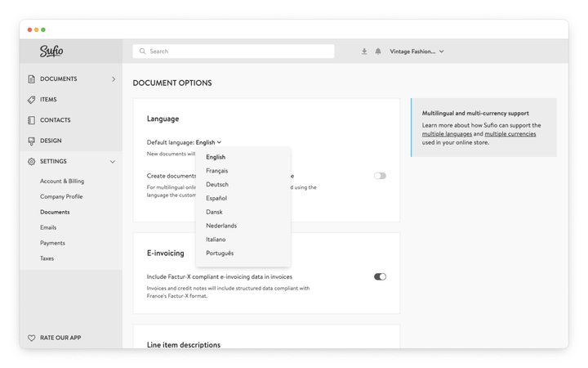This screenshot has height=368, width=588.
Task: Click the Sufio logo
Action: point(51,51)
